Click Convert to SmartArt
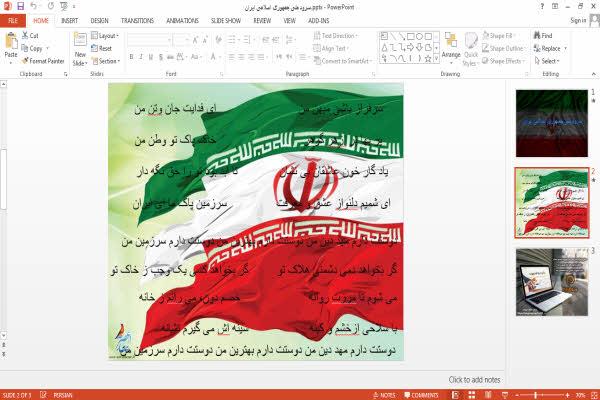Viewport: 600px width, 400px height. point(342,61)
